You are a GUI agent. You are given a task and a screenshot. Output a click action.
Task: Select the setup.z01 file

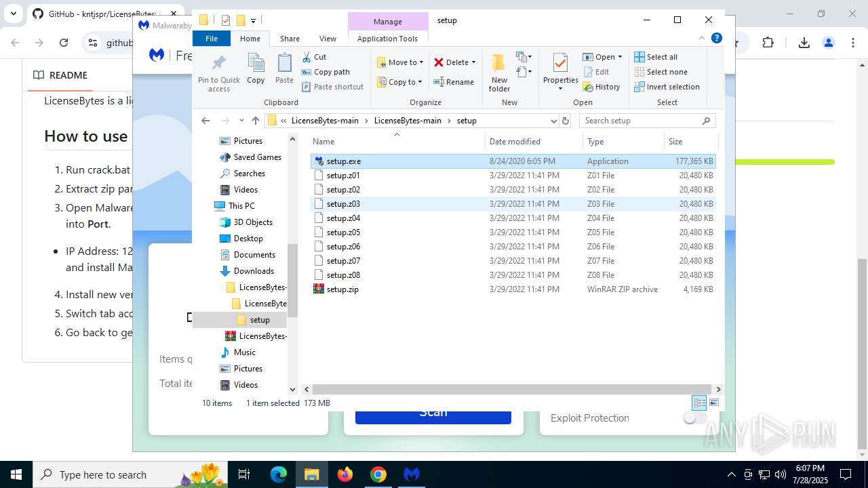tap(513, 176)
